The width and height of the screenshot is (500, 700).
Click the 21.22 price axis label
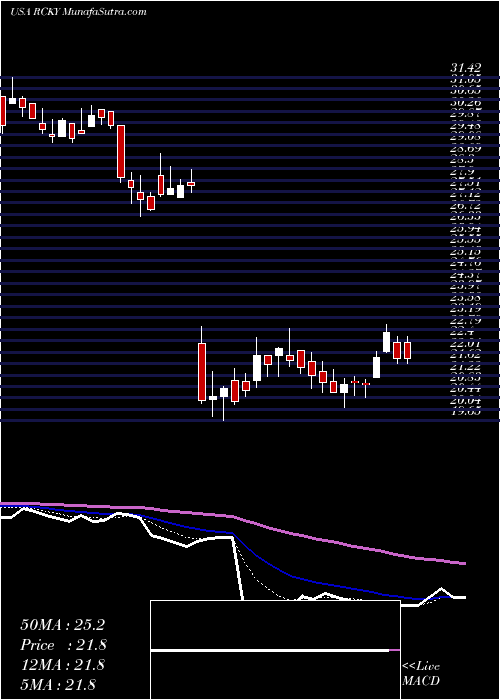(465, 367)
